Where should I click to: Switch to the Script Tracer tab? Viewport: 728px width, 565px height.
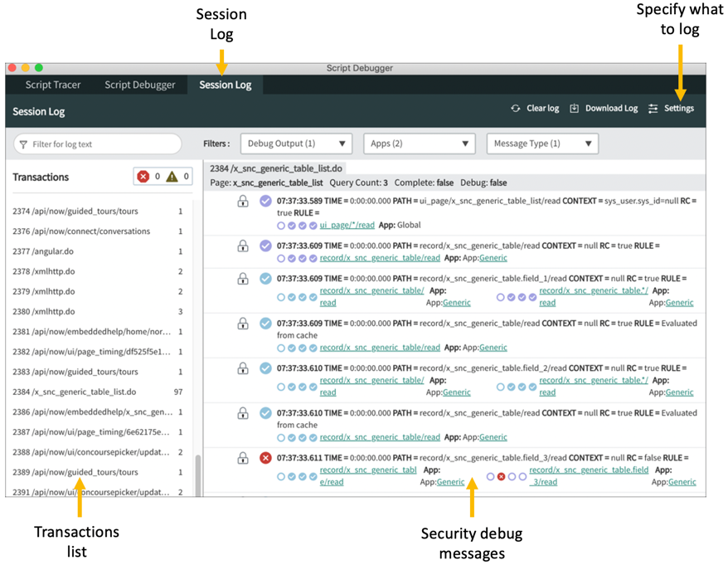(x=51, y=85)
